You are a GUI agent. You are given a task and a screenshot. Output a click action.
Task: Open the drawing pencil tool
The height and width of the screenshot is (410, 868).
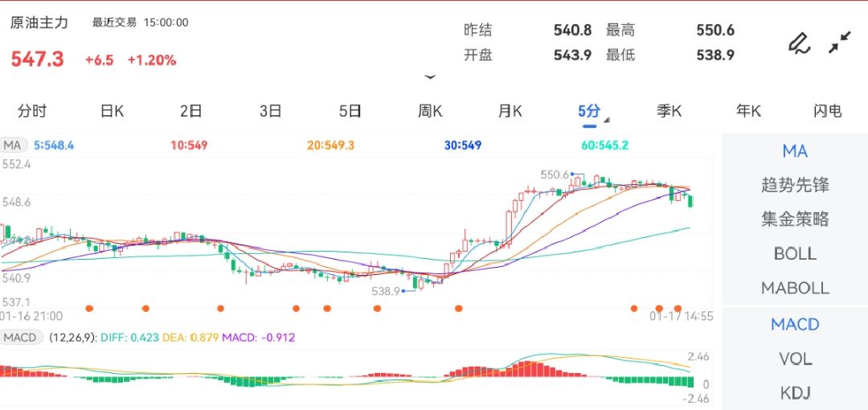(798, 43)
